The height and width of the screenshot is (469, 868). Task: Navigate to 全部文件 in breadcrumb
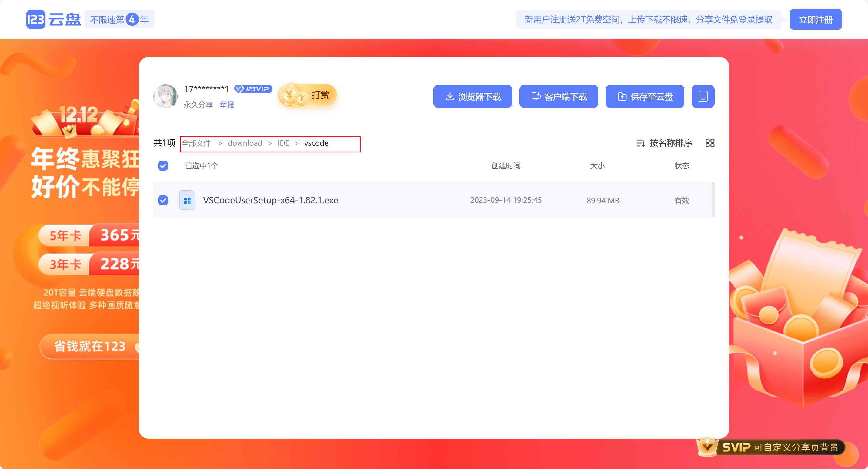click(x=196, y=143)
